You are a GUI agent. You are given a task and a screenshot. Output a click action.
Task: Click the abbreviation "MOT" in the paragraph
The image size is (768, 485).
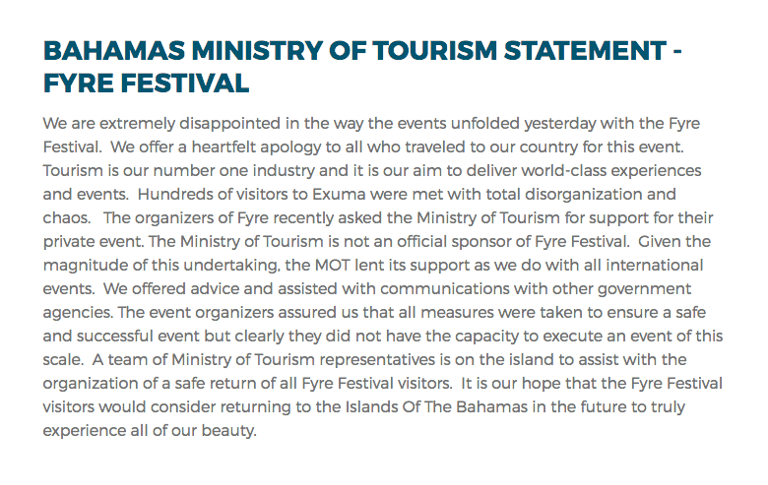click(333, 265)
